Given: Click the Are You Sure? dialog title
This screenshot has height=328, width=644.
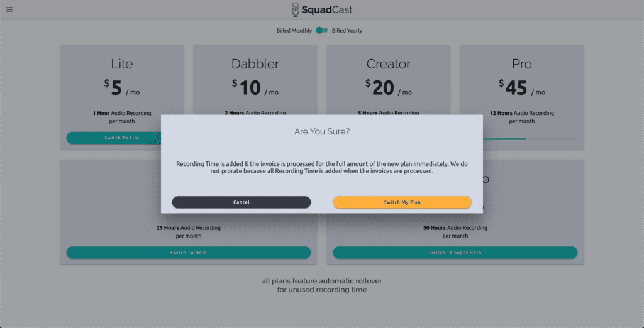Looking at the screenshot, I should point(322,132).
